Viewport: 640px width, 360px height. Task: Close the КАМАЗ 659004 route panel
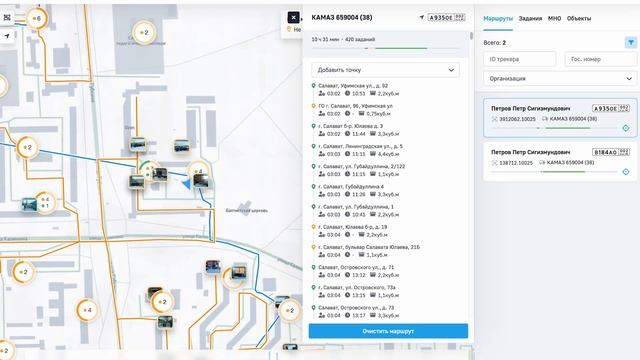click(x=293, y=18)
